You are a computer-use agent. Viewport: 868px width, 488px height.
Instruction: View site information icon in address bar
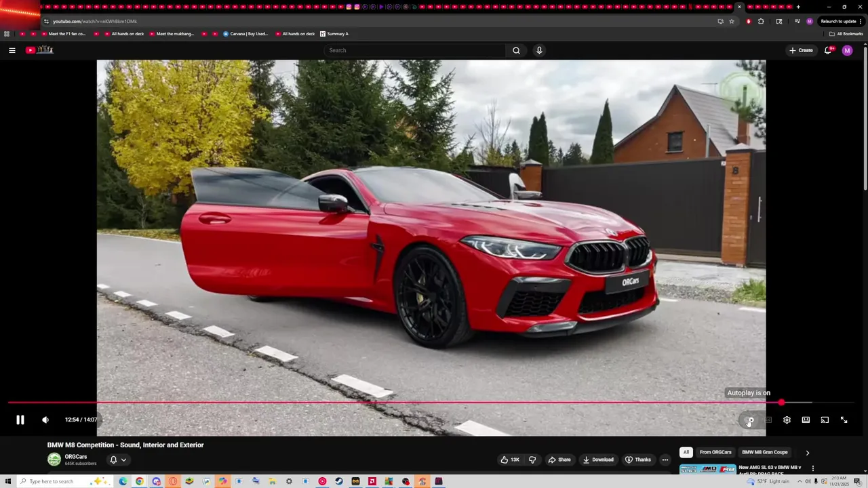click(46, 21)
